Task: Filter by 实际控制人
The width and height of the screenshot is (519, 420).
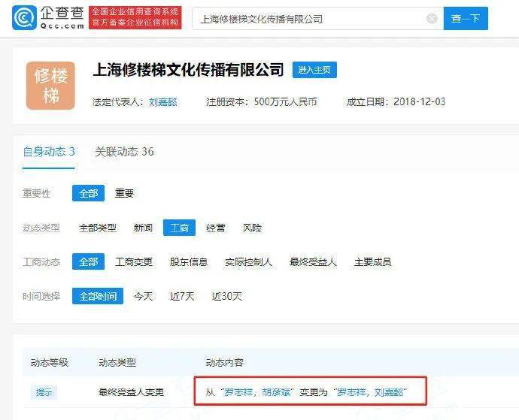Action: (x=248, y=262)
